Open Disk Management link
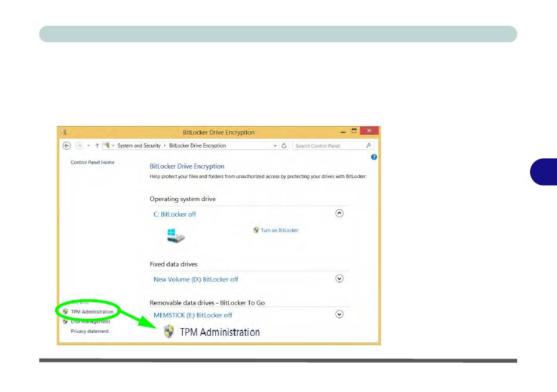Image resolution: width=557 pixels, height=392 pixels. [90, 321]
